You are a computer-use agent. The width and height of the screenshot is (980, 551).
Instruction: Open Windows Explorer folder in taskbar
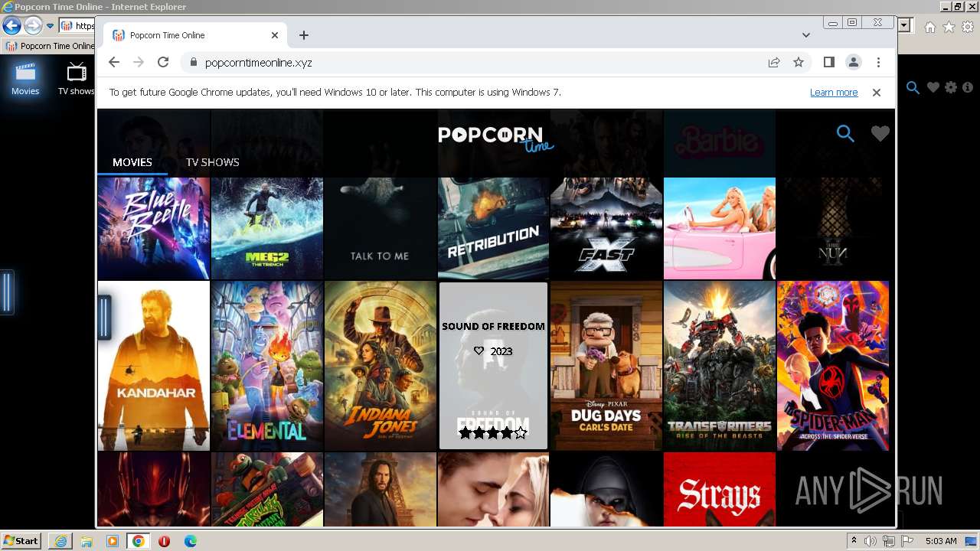(x=87, y=541)
